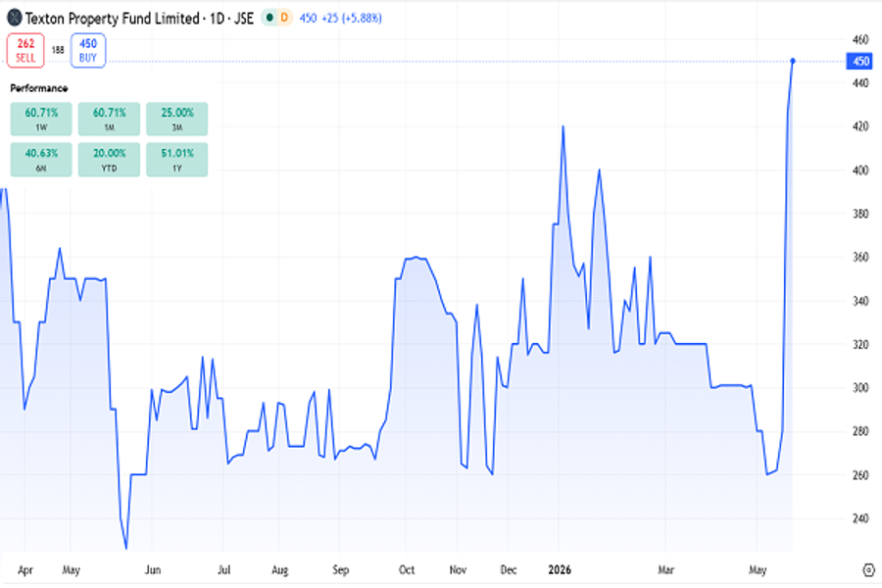Click the 450 BUY button

coord(88,51)
